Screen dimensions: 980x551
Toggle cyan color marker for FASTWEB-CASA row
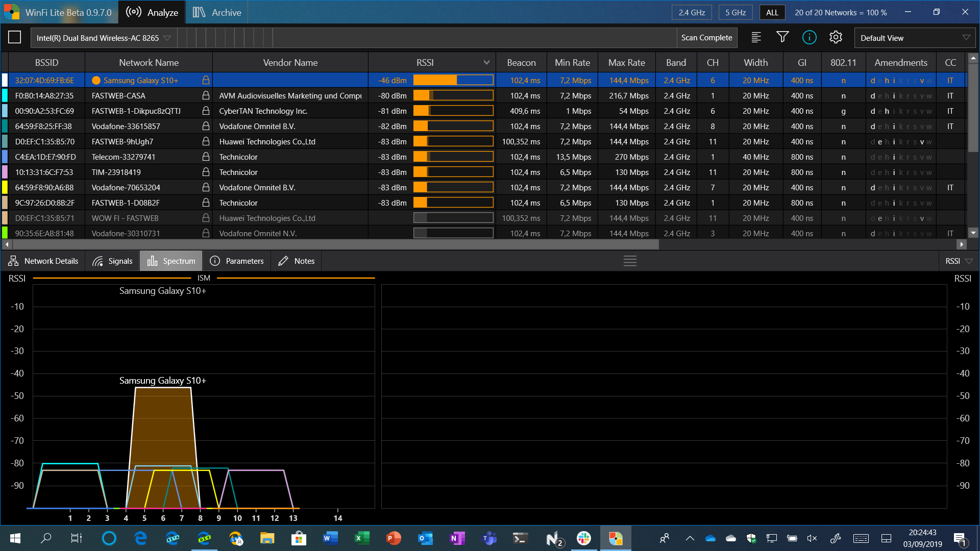tap(5, 95)
